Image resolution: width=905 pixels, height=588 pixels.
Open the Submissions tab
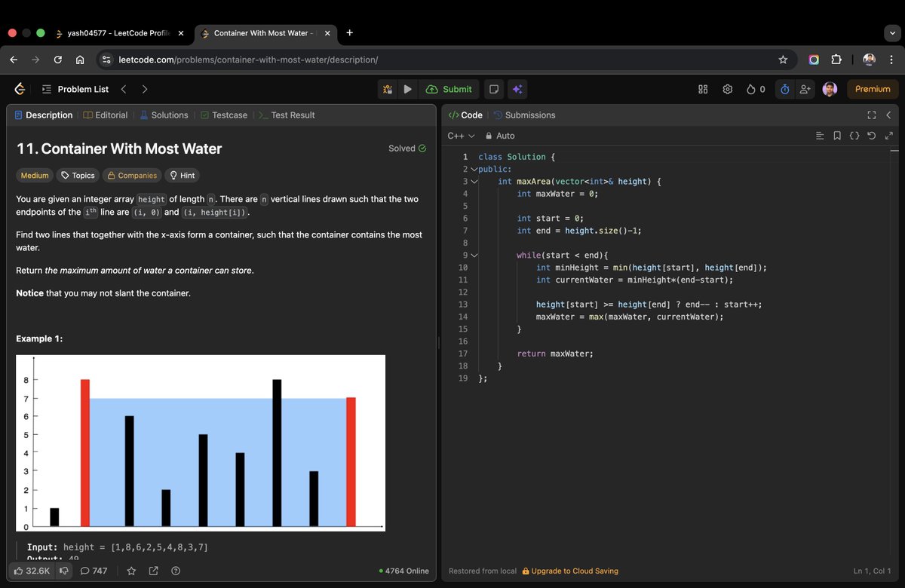coord(524,115)
